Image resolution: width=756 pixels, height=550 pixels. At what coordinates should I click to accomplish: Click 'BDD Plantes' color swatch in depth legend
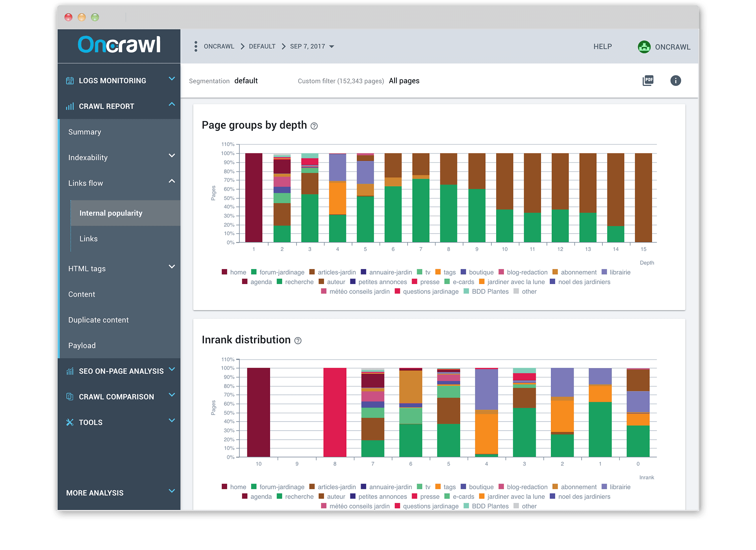466,291
